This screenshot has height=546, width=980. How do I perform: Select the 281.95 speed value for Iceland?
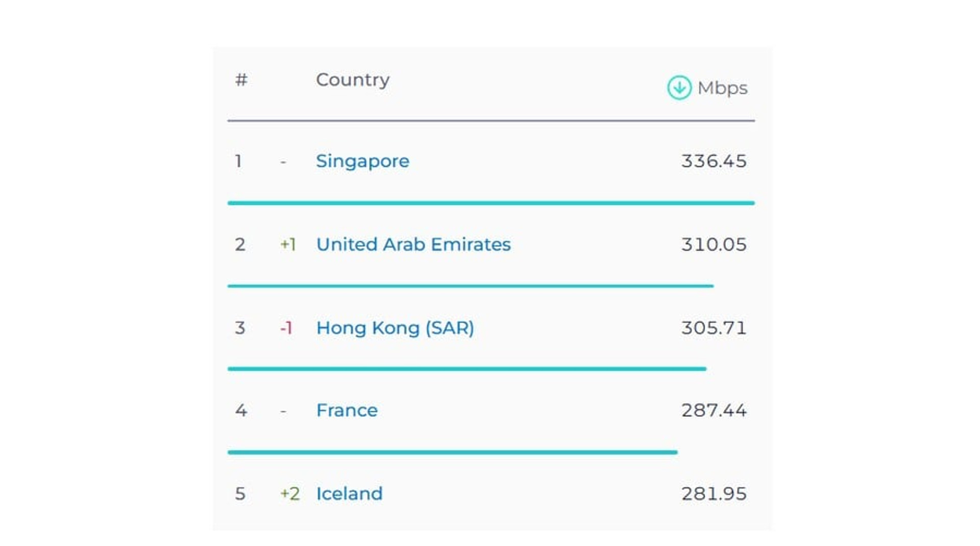(x=714, y=494)
